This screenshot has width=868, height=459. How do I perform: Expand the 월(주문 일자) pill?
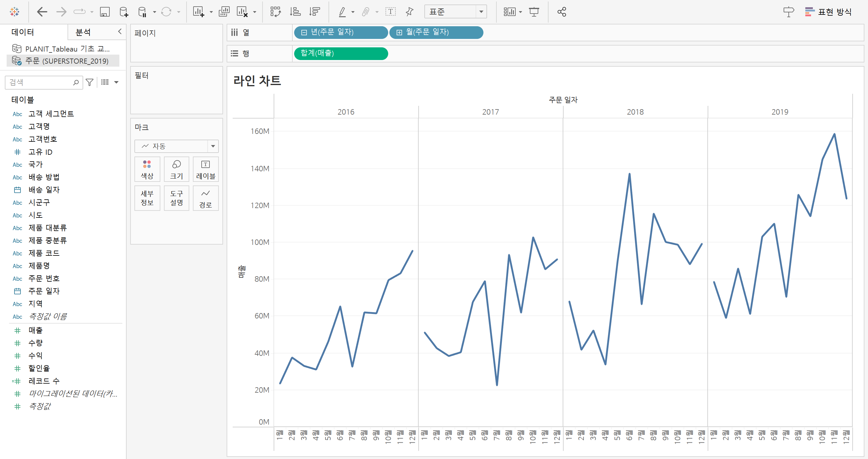pos(399,32)
